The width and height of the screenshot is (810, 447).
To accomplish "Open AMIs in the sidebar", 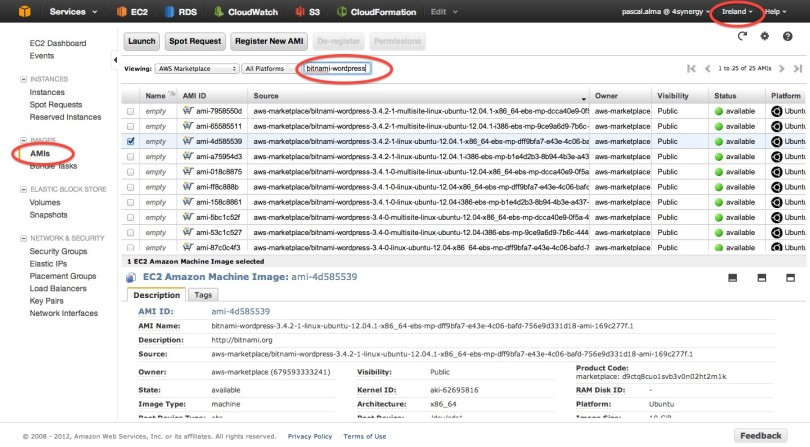I will click(x=40, y=153).
